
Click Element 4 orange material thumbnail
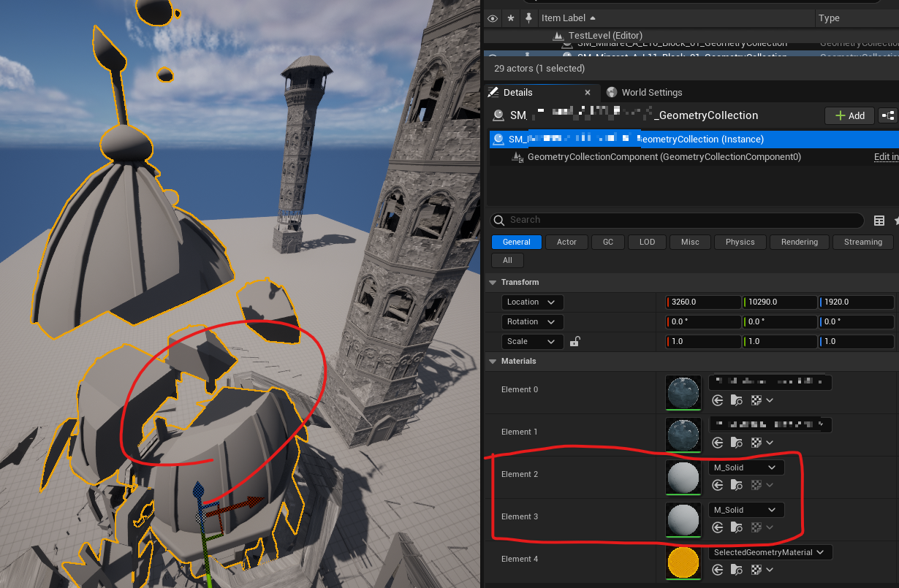(683, 562)
